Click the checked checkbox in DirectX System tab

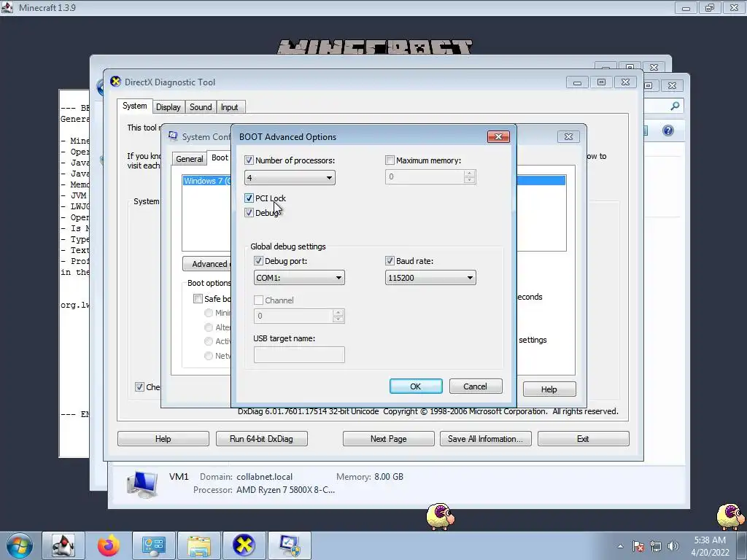click(139, 386)
